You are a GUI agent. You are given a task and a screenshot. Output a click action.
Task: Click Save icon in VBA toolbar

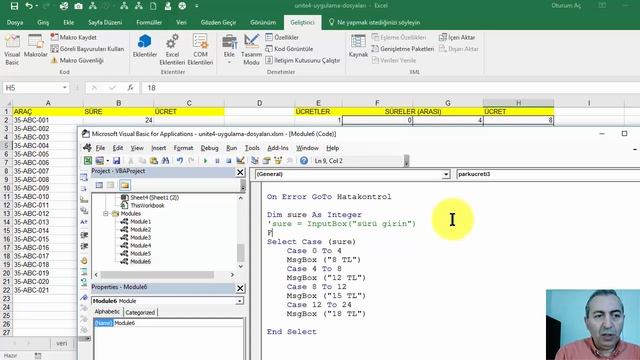[x=116, y=161]
